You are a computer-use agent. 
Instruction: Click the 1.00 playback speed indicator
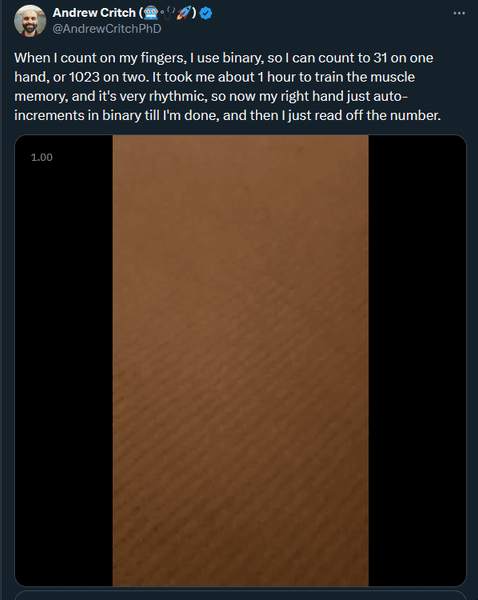point(42,157)
